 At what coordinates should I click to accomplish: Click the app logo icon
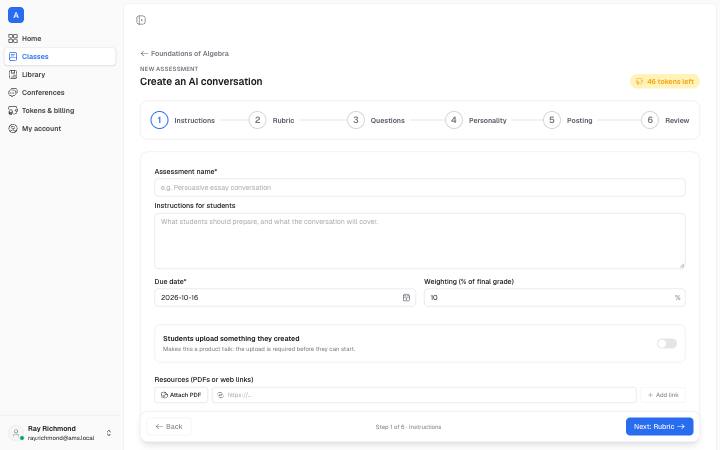click(x=16, y=15)
